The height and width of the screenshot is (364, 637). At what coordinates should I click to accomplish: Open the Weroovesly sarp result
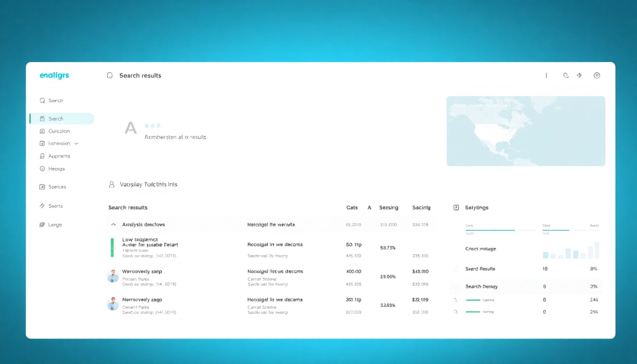click(142, 272)
